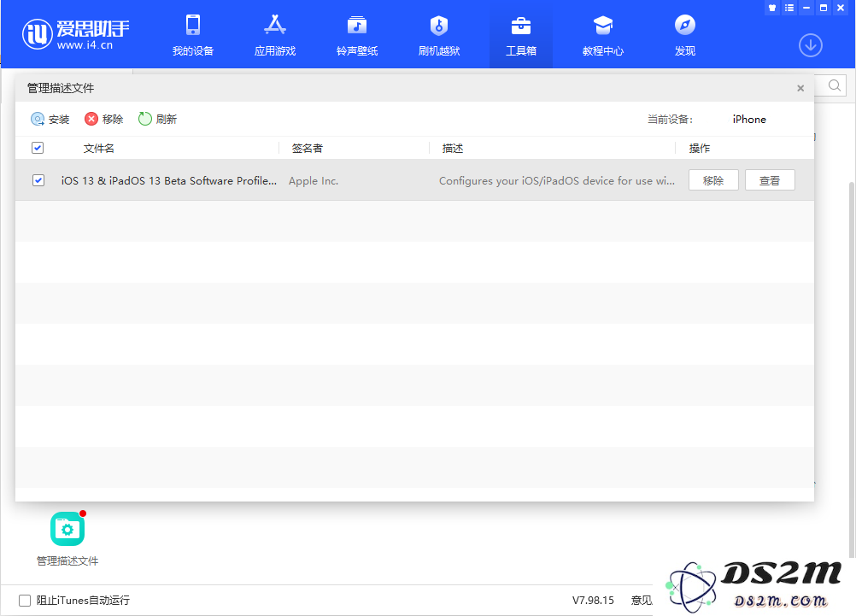Image resolution: width=856 pixels, height=616 pixels.
Task: Click the 描述 column header
Action: pyautogui.click(x=453, y=148)
